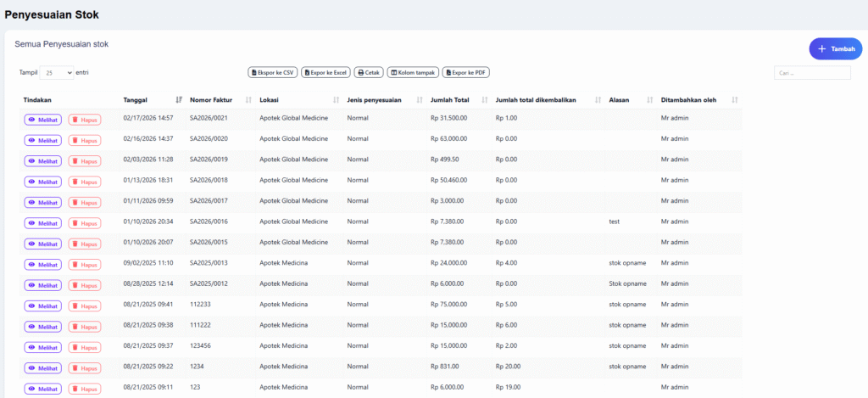Sort by Jumlah total dikembalikan column
Viewport: 868px width, 398px height.
click(x=536, y=100)
